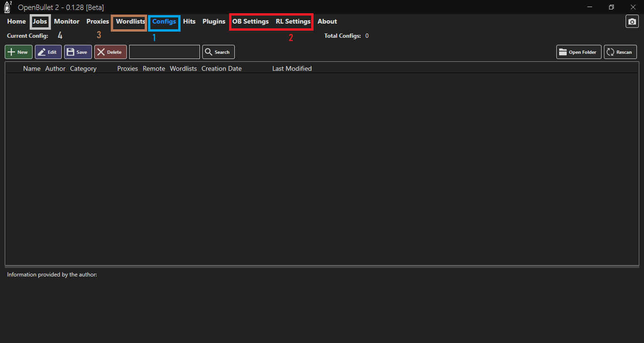The image size is (644, 343).
Task: Save the current config
Action: tap(78, 52)
